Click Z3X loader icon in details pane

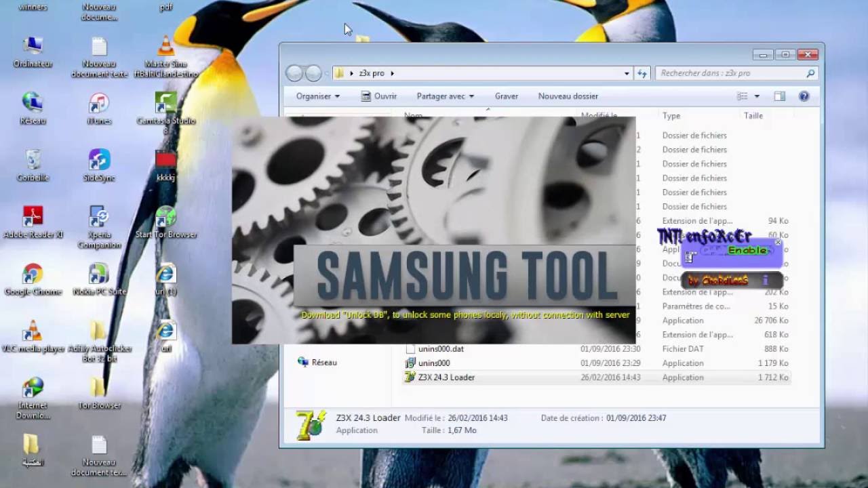tap(311, 424)
